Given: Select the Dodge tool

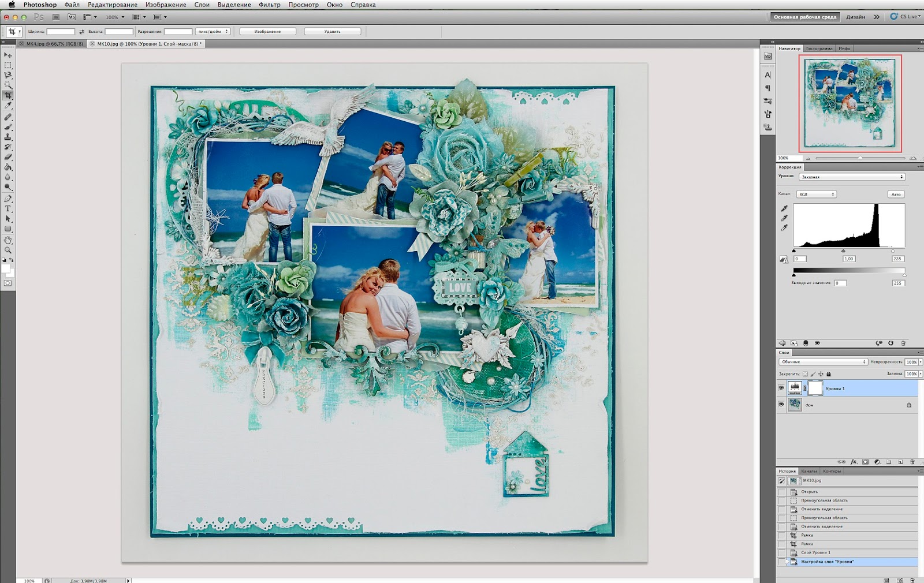Looking at the screenshot, I should pos(8,187).
